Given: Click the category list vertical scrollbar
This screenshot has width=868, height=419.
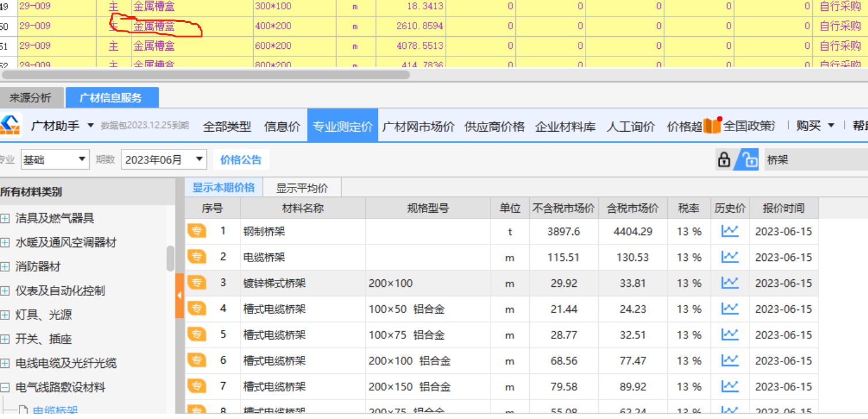Looking at the screenshot, I should click(x=170, y=258).
